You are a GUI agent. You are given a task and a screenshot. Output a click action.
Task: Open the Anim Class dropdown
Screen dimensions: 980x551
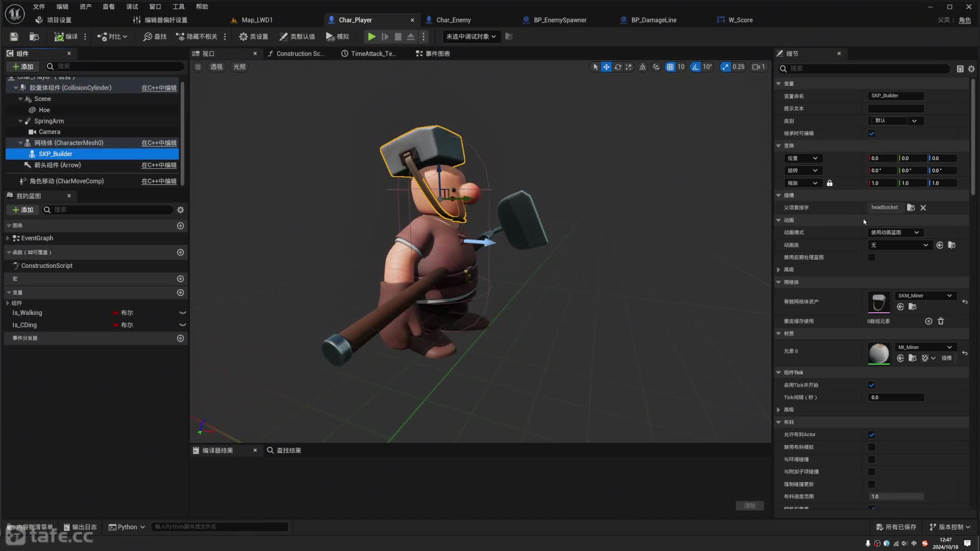point(899,245)
